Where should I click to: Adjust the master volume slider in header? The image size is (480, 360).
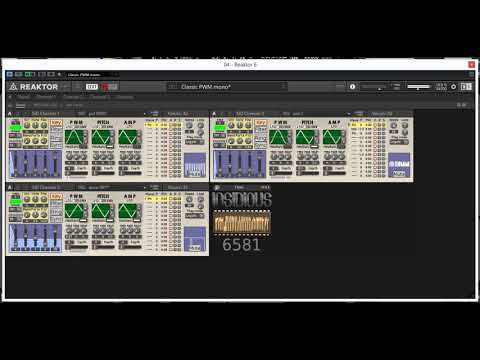(x=419, y=87)
